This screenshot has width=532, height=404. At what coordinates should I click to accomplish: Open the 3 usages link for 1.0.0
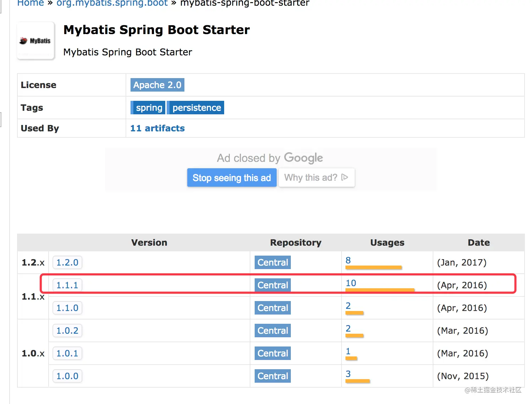click(x=348, y=374)
